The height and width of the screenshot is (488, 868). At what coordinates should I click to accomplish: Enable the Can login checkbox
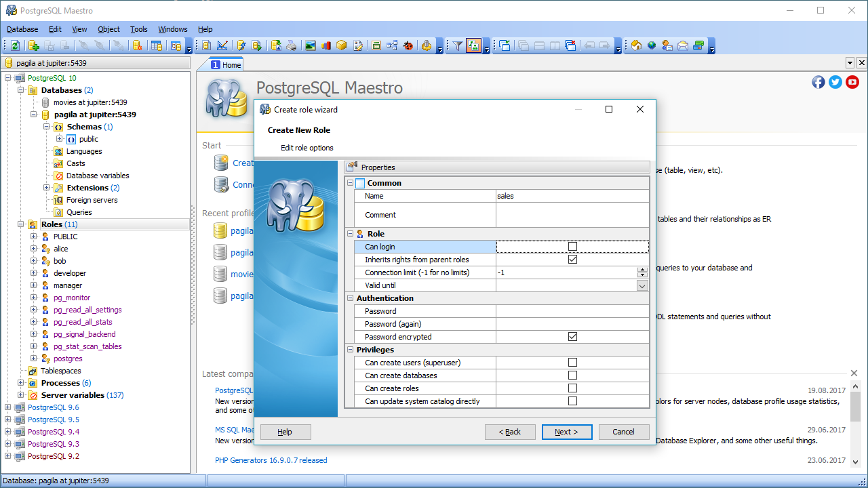pos(573,246)
